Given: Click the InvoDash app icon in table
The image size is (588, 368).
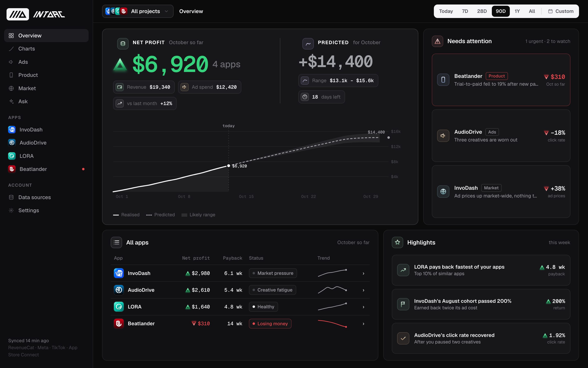Looking at the screenshot, I should click(x=119, y=273).
